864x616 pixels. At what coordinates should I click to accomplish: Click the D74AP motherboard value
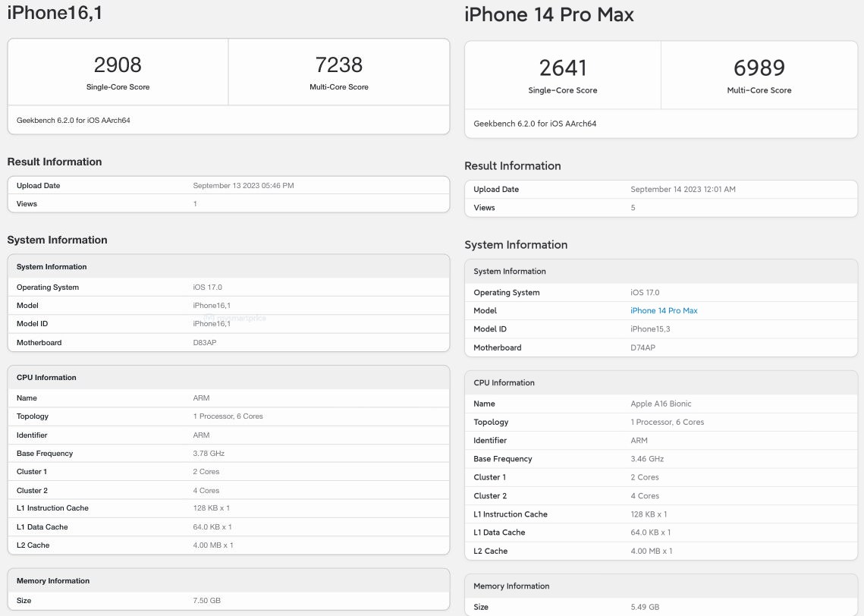tap(643, 347)
